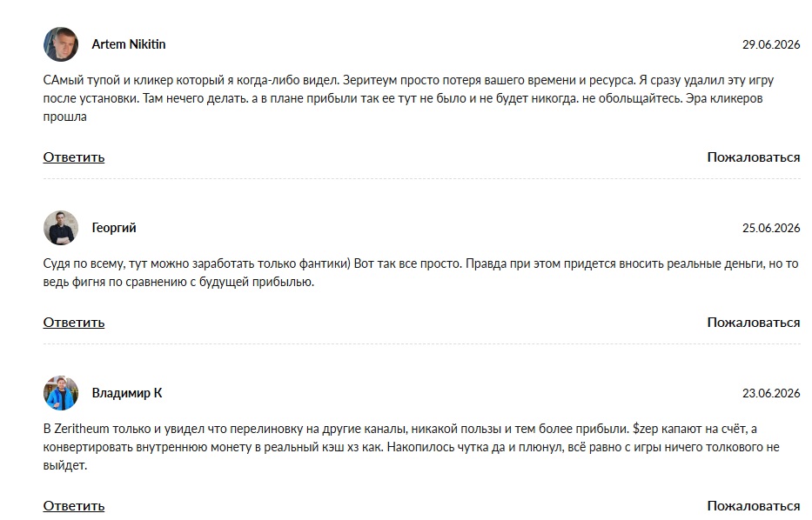This screenshot has height=520, width=812.
Task: Open Владимир К's avatar photo
Action: pos(61,393)
